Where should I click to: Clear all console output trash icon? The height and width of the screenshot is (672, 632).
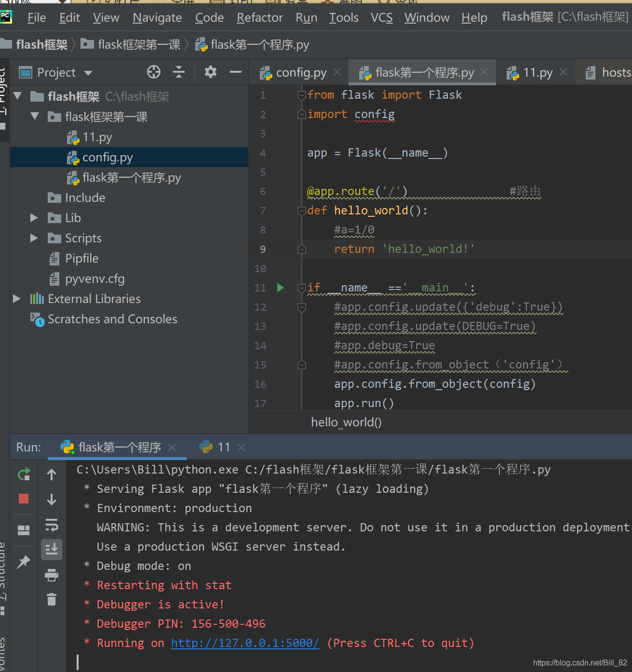coord(52,599)
